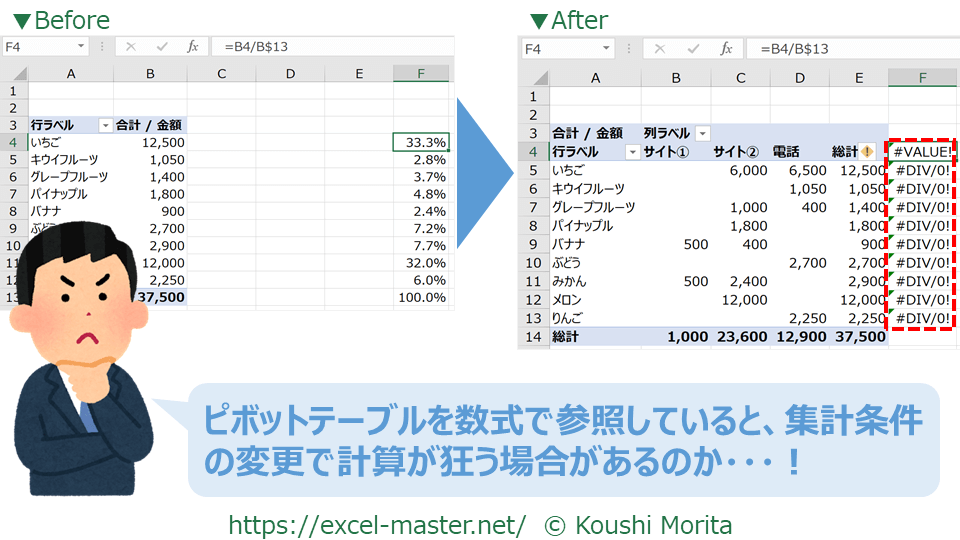Click the enter checkmark in Before formula bar
960x540 pixels.
162,47
